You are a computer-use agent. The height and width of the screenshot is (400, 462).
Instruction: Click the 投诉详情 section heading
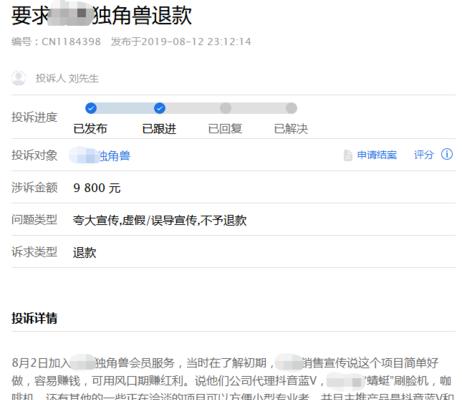click(34, 318)
